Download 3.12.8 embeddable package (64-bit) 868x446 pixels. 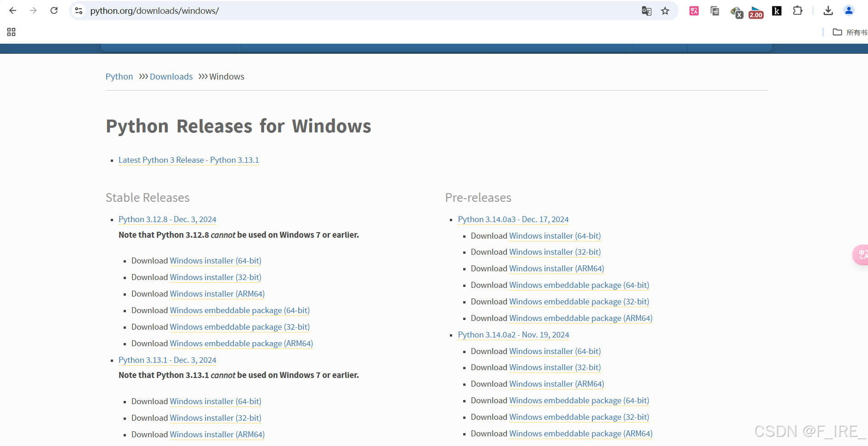click(x=240, y=310)
